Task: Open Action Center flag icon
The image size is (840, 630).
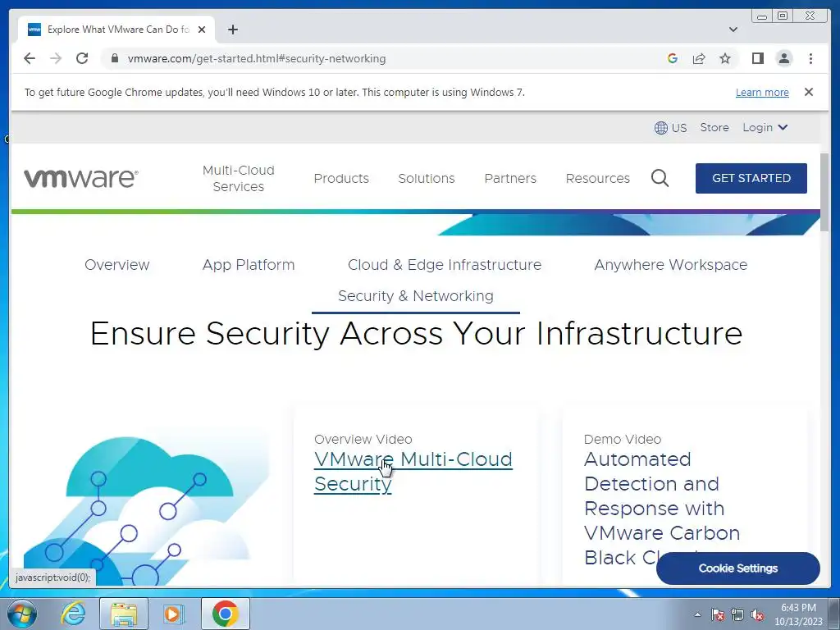Action: (718, 614)
